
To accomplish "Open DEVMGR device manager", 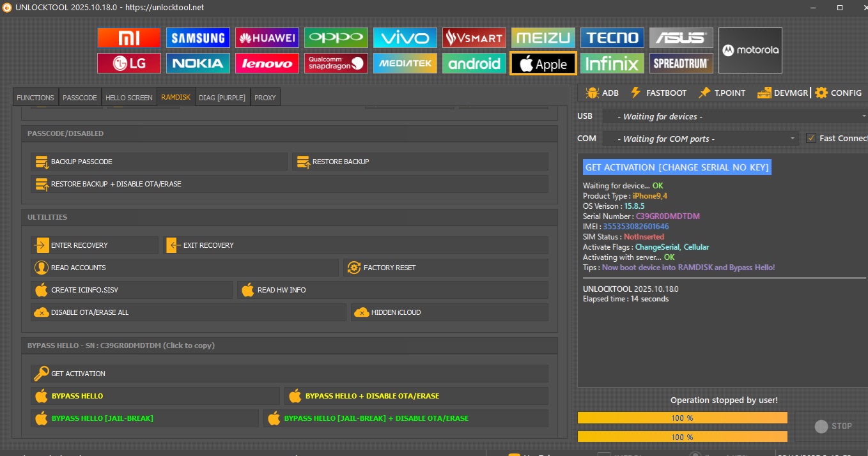I will (783, 93).
